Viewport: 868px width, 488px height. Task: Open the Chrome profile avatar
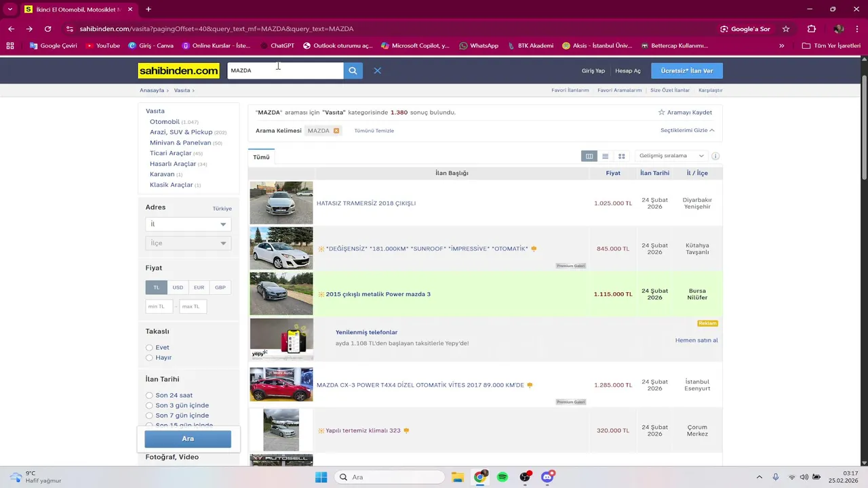click(839, 29)
